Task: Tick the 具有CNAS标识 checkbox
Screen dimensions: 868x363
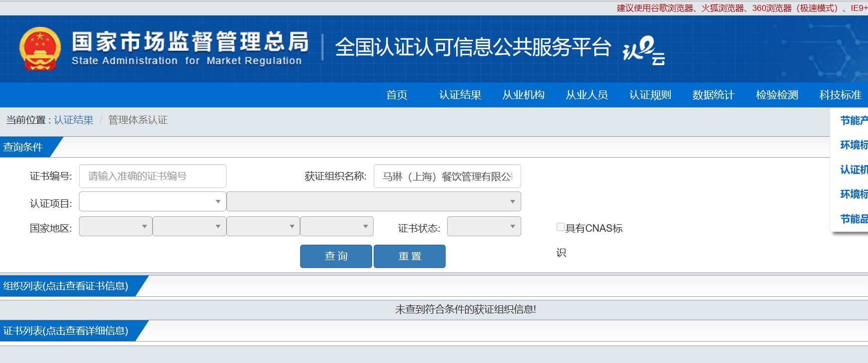Action: tap(560, 227)
